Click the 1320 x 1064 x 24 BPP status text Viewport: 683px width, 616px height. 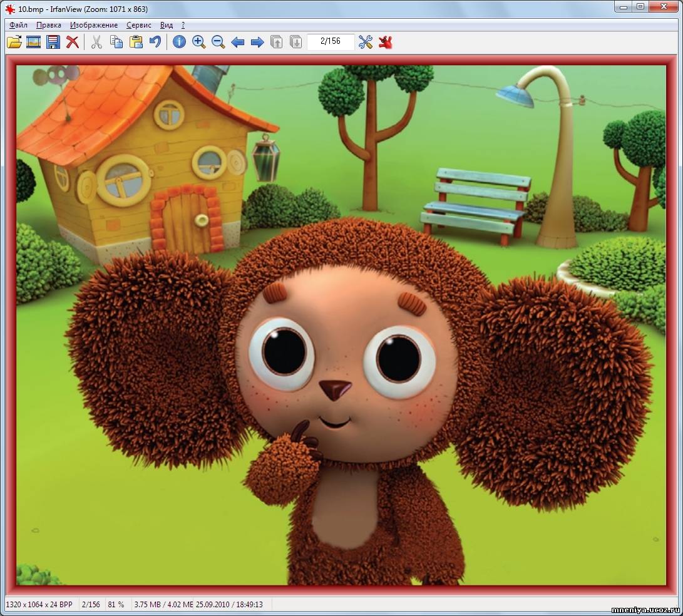point(39,605)
